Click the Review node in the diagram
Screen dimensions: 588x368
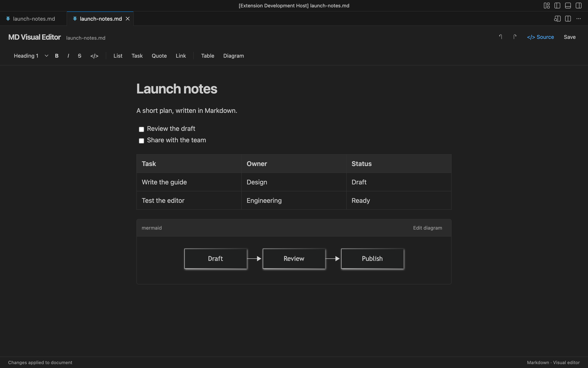294,258
